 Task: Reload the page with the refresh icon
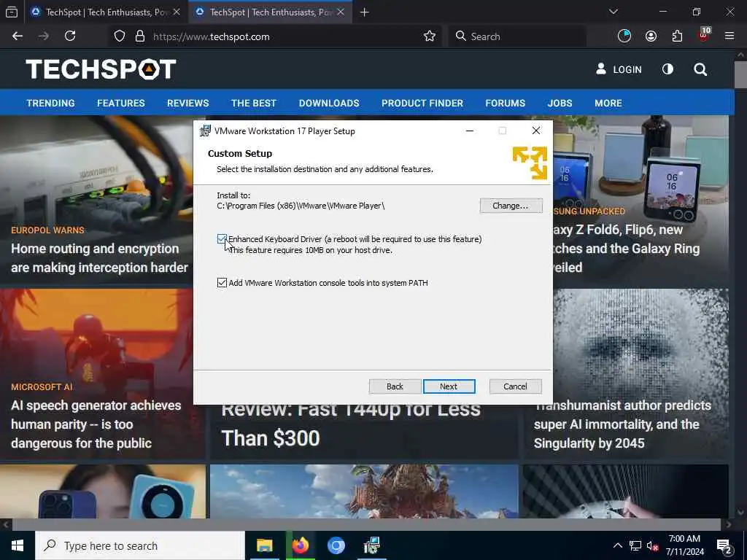click(70, 36)
